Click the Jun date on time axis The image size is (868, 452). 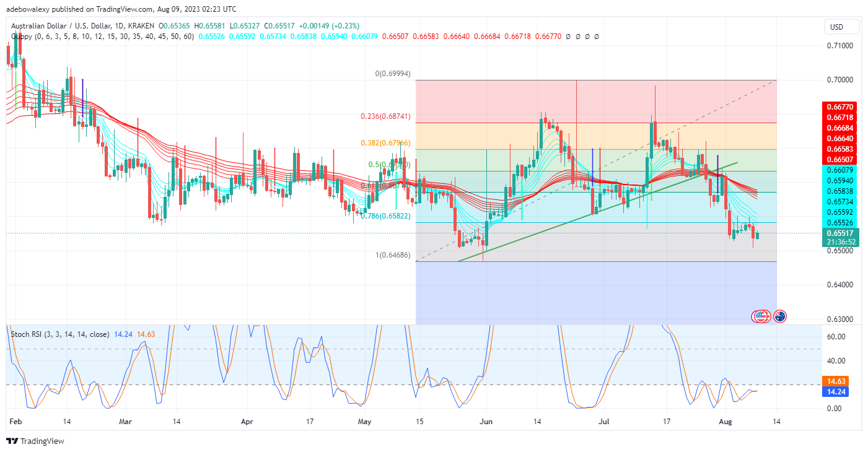click(x=486, y=422)
